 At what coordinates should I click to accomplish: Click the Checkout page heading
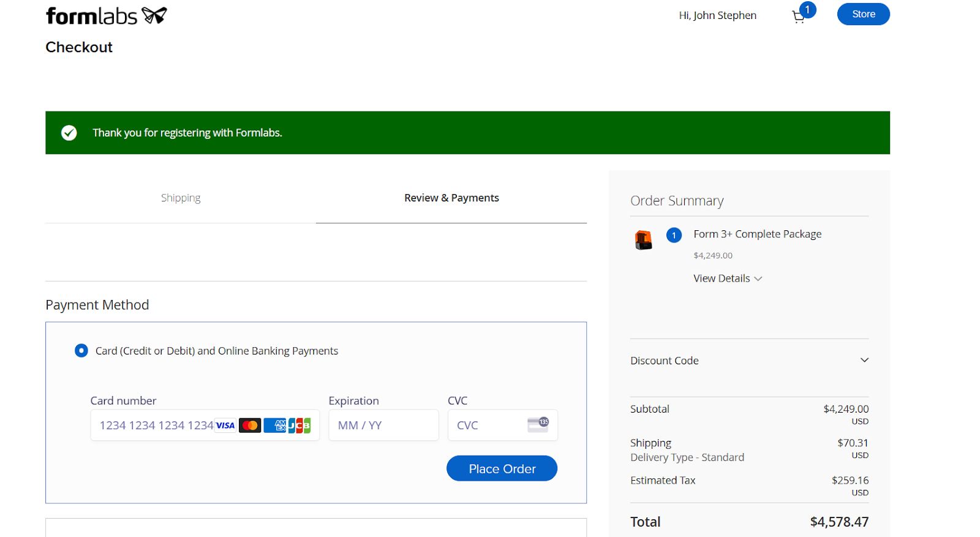tap(79, 47)
